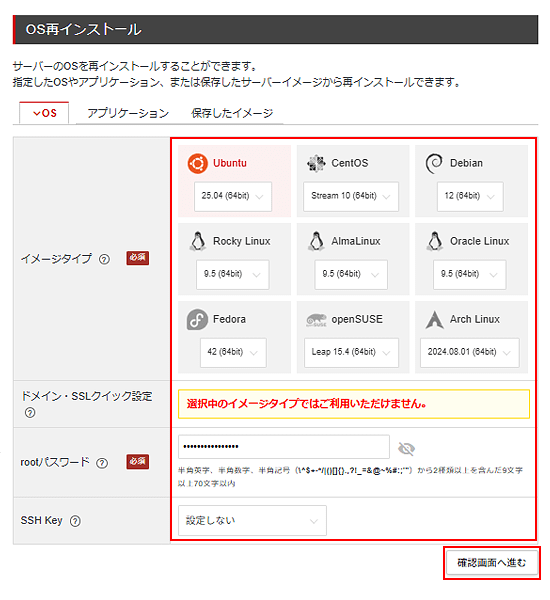The image size is (550, 600).
Task: Select the Rocky Linux penguin icon
Action: (x=198, y=241)
